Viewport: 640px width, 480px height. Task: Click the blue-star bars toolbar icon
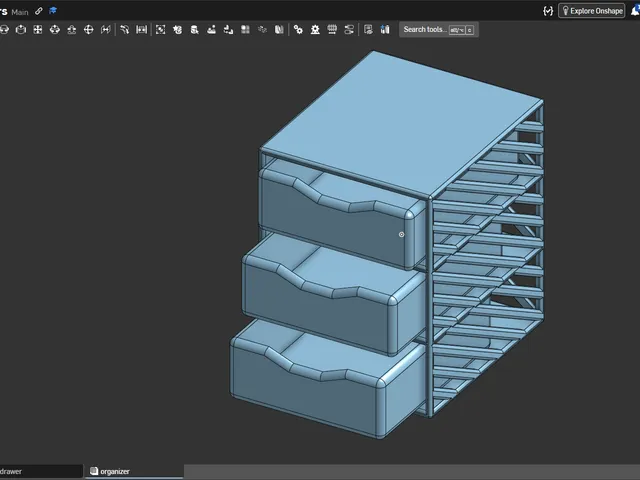pos(385,29)
